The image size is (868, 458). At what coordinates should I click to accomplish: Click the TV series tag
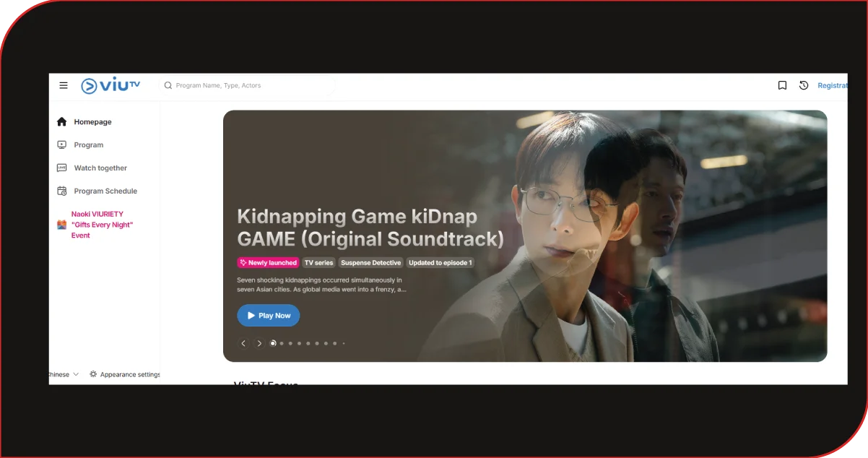point(318,263)
